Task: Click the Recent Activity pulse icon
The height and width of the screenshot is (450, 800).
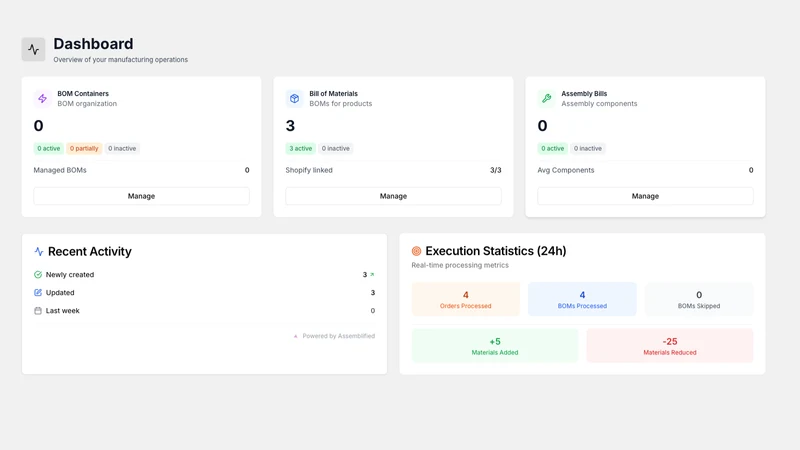Action: 39,252
